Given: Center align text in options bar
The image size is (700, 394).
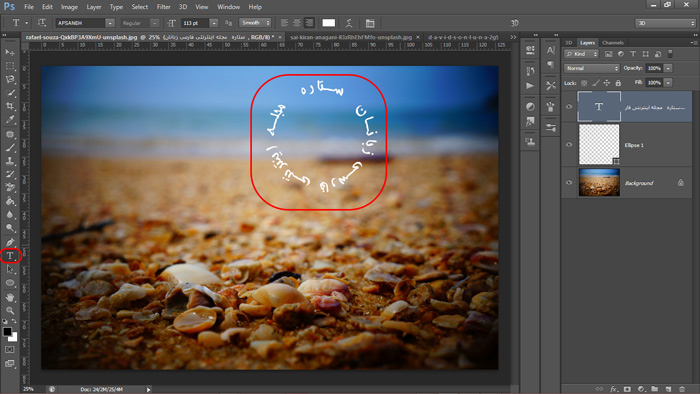Looking at the screenshot, I should click(x=297, y=23).
